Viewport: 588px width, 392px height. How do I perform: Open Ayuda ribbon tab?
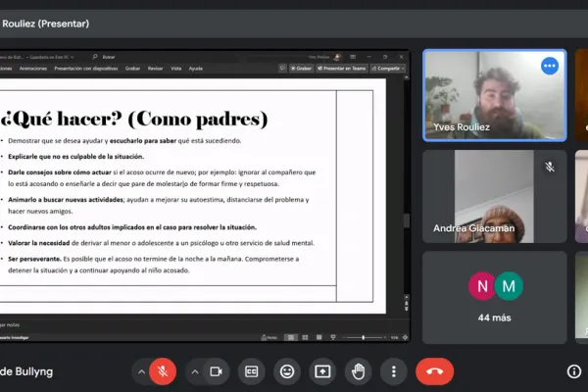click(x=196, y=69)
